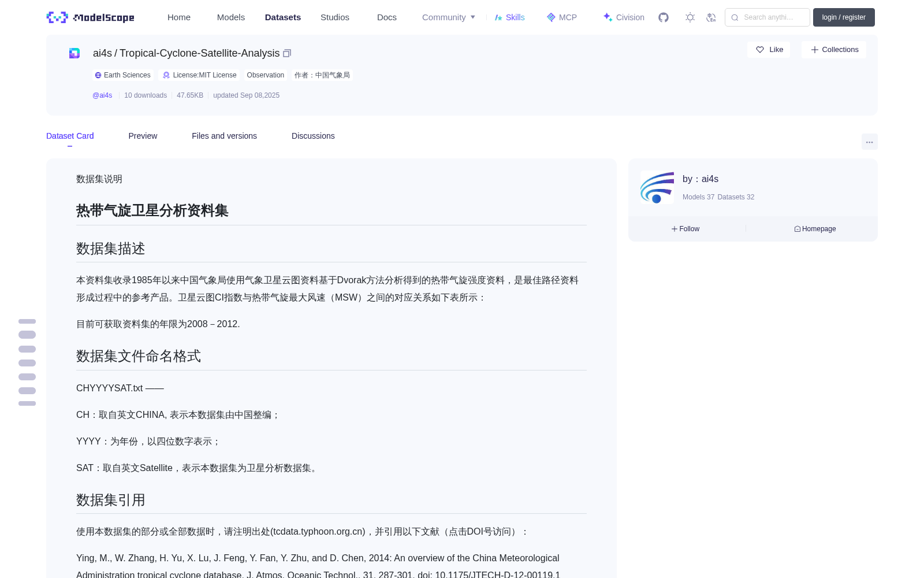This screenshot has height=578, width=924.
Task: Jump to last outline marker on left
Action: [x=27, y=403]
